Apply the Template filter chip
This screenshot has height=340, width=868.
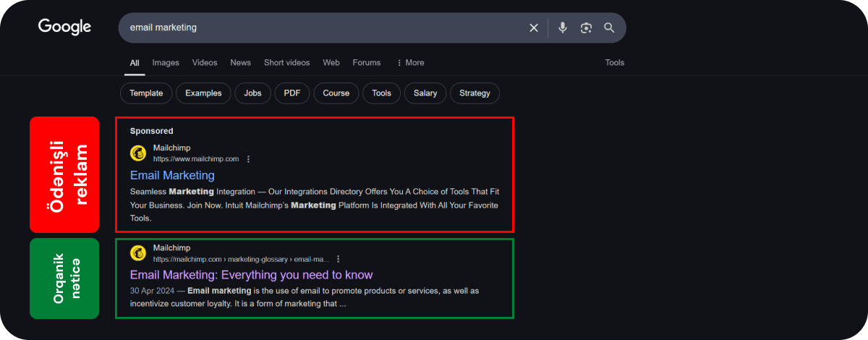[146, 93]
